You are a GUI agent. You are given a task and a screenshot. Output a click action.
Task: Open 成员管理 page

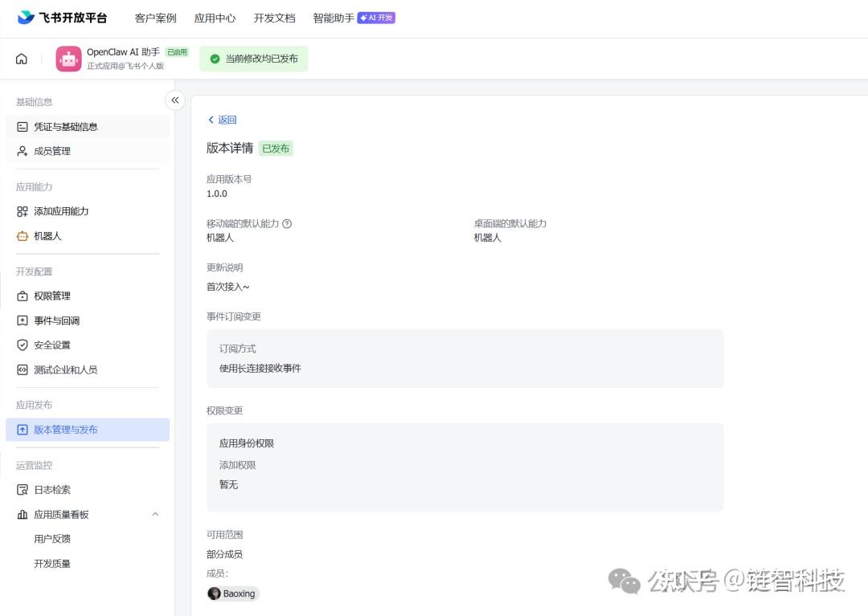88,151
